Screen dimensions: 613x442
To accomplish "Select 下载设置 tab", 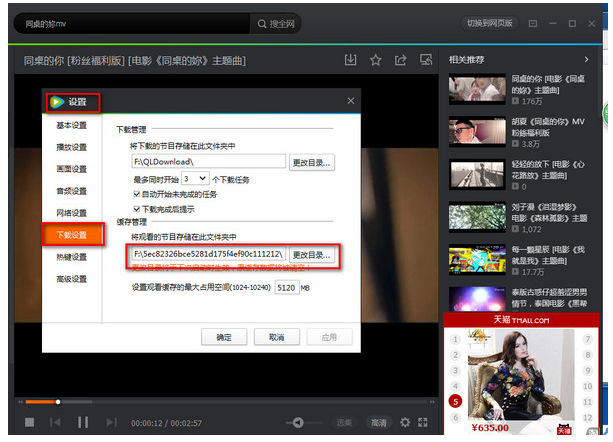I will 72,234.
